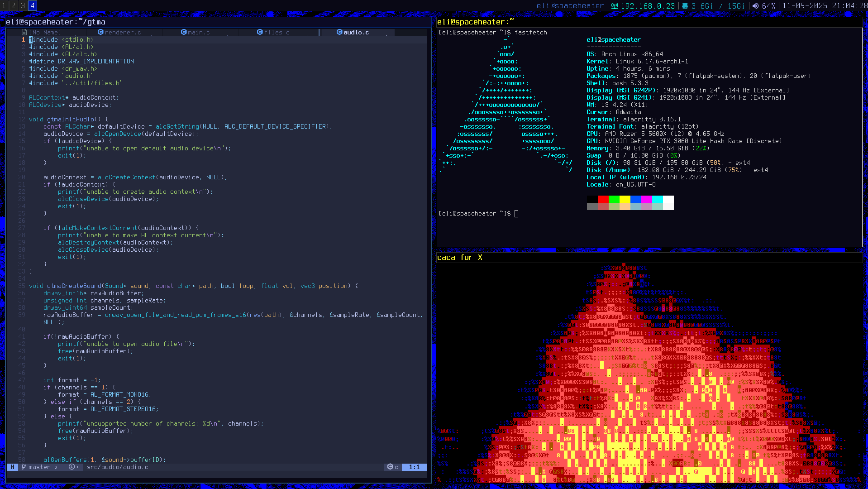Viewport: 868px width, 489px height.
Task: Click the 1:1 cursor position indicator
Action: click(x=414, y=467)
